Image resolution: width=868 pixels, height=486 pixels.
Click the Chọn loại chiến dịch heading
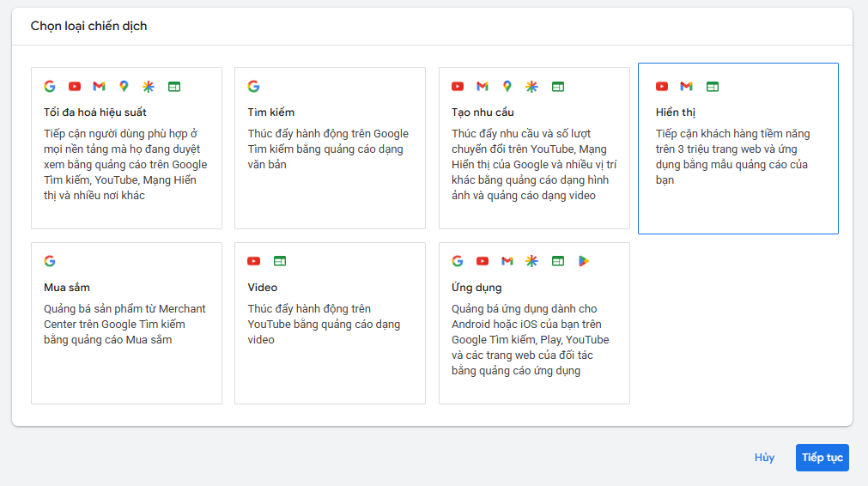click(x=88, y=26)
